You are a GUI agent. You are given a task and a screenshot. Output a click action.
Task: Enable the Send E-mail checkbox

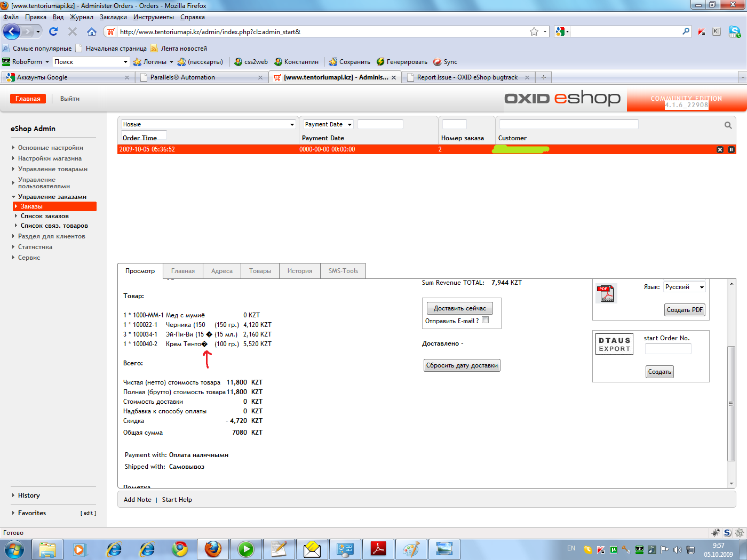[485, 321]
